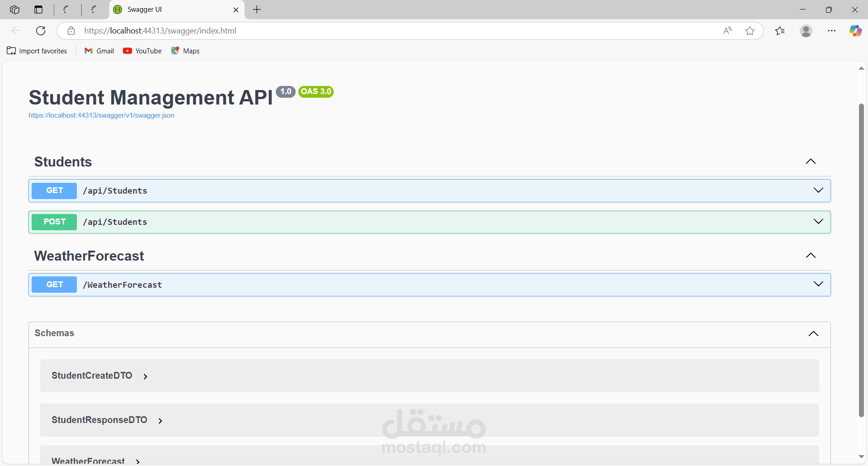Click the scrollbar up arrow
The image size is (868, 466).
861,68
